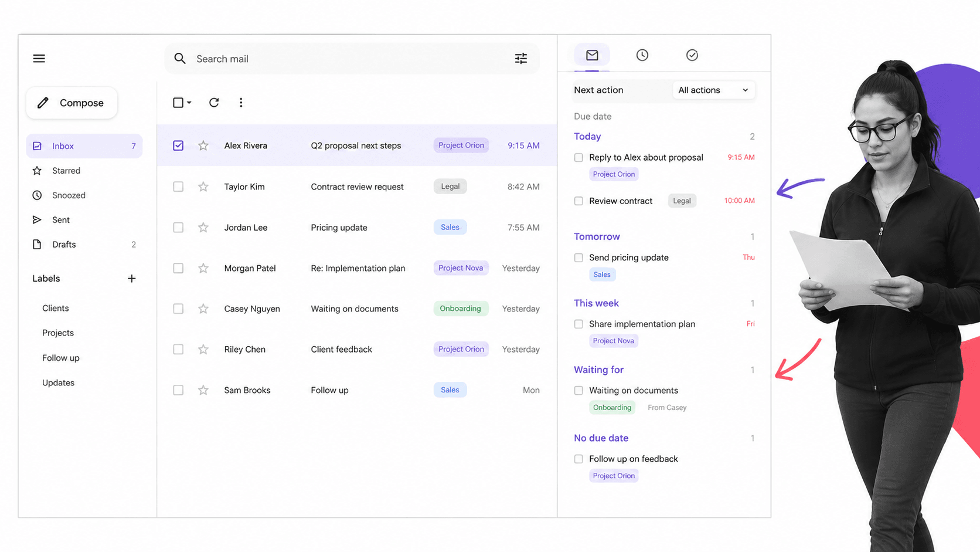The image size is (980, 552).
Task: Click Onboarding tag on Casey Nguyen email
Action: pyautogui.click(x=460, y=309)
